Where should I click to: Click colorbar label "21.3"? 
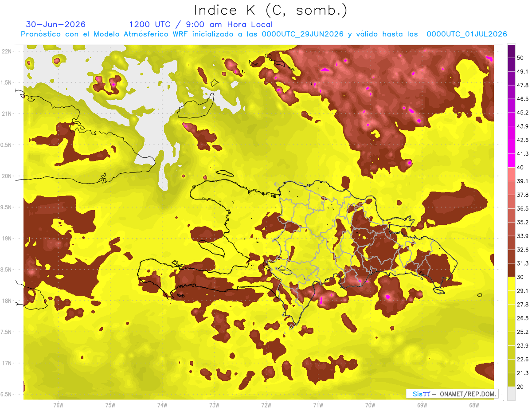(523, 373)
